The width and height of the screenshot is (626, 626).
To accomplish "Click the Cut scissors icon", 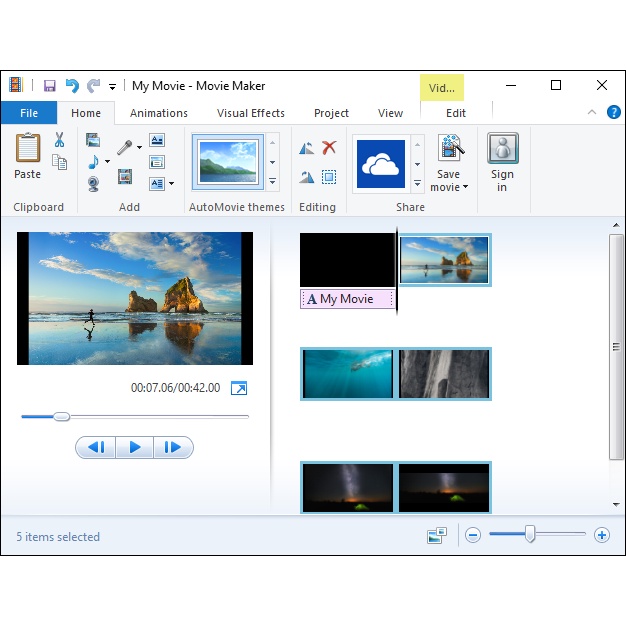I will pos(60,140).
